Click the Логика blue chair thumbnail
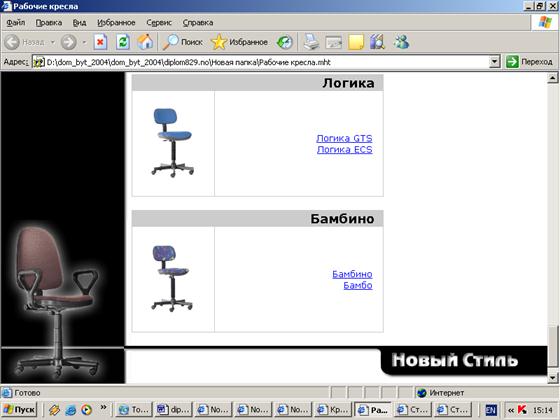The image size is (560, 420). coord(173,143)
